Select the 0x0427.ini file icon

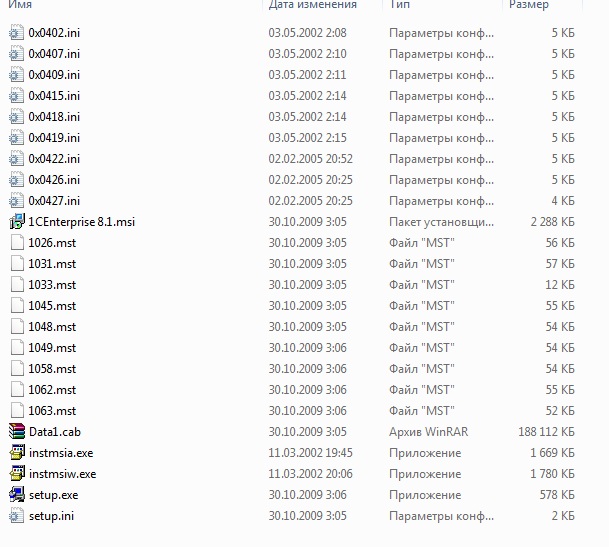coord(16,200)
